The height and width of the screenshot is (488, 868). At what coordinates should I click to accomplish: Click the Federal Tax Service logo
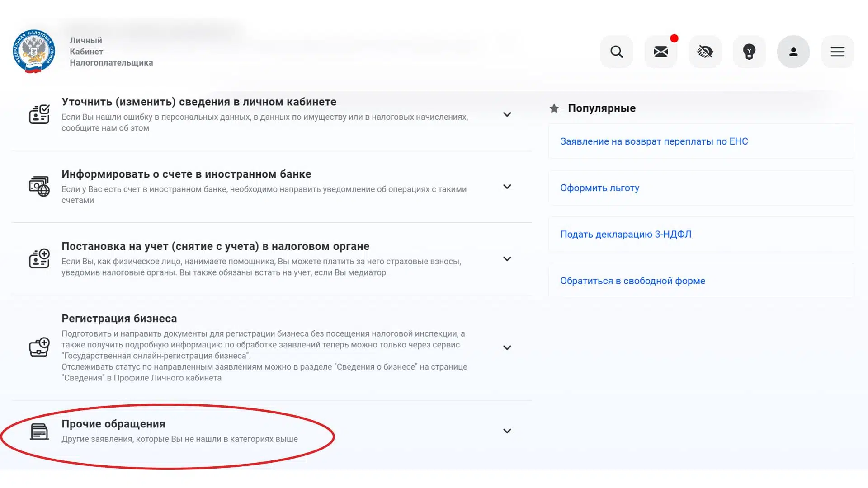click(34, 52)
